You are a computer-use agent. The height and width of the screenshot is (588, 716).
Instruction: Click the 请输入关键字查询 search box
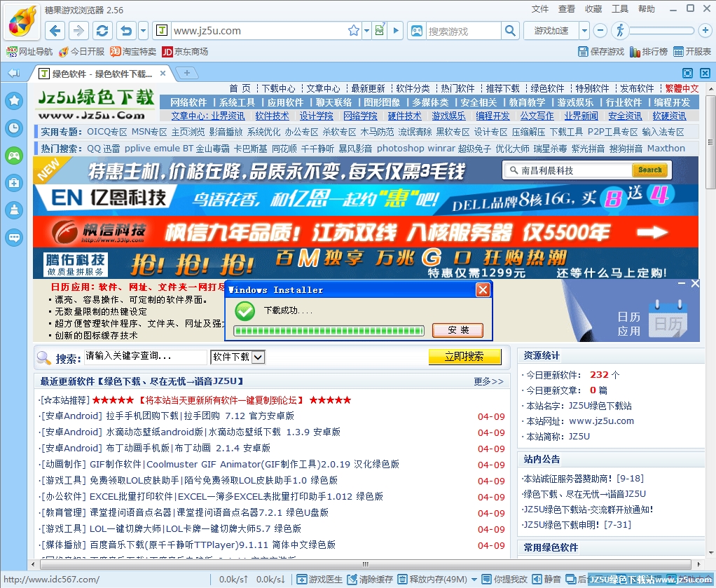[x=145, y=356]
